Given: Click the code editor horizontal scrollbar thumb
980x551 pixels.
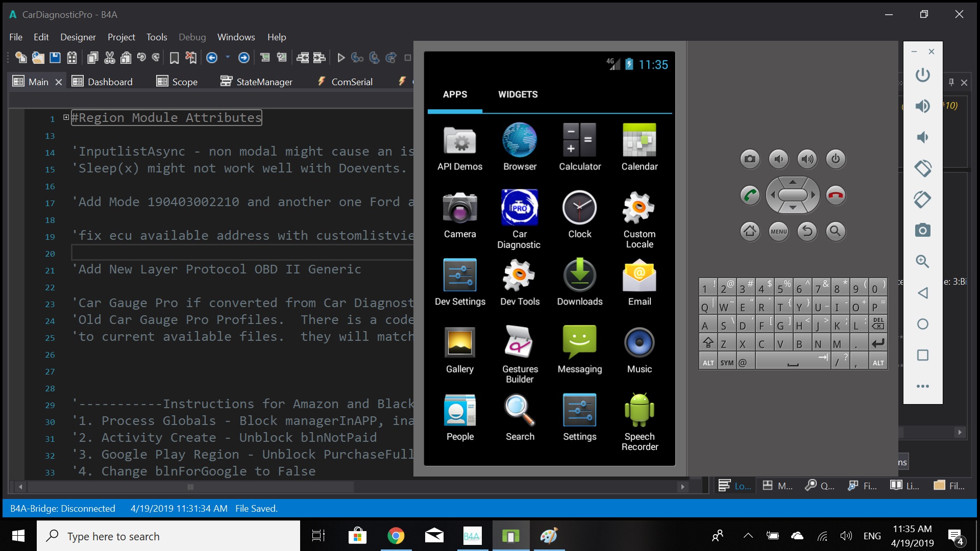Looking at the screenshot, I should [190, 487].
